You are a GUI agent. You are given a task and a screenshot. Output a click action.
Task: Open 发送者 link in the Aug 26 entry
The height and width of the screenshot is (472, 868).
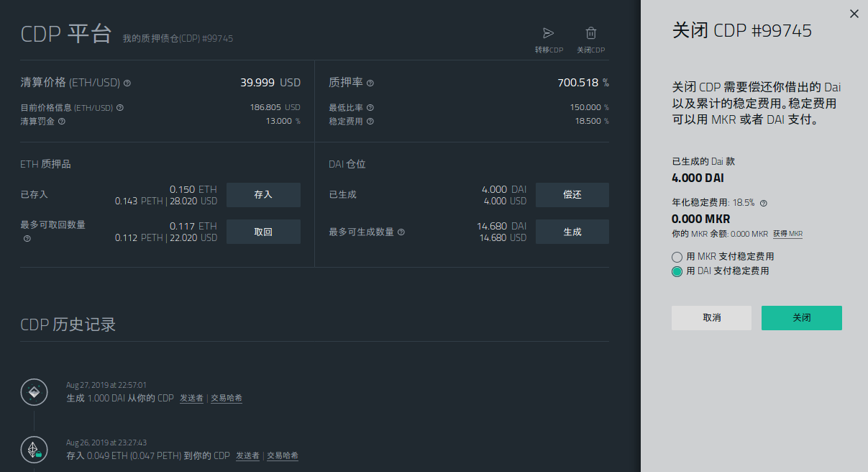click(247, 456)
